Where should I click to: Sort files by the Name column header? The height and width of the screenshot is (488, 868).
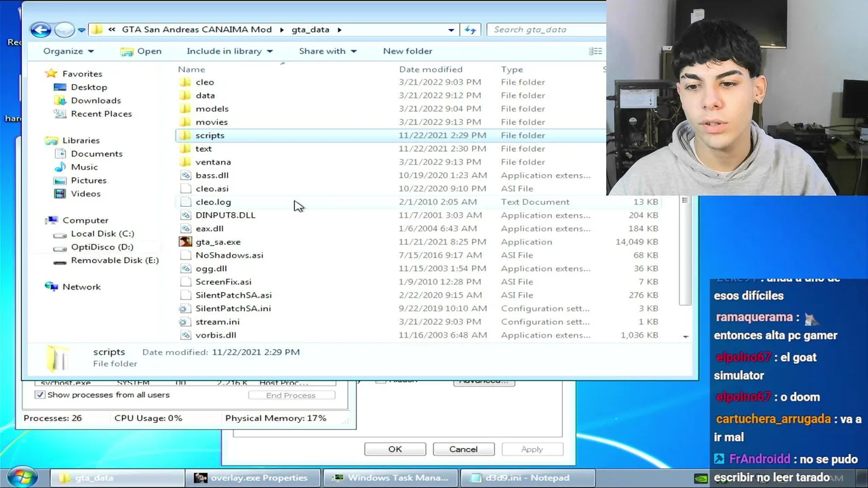coord(191,69)
